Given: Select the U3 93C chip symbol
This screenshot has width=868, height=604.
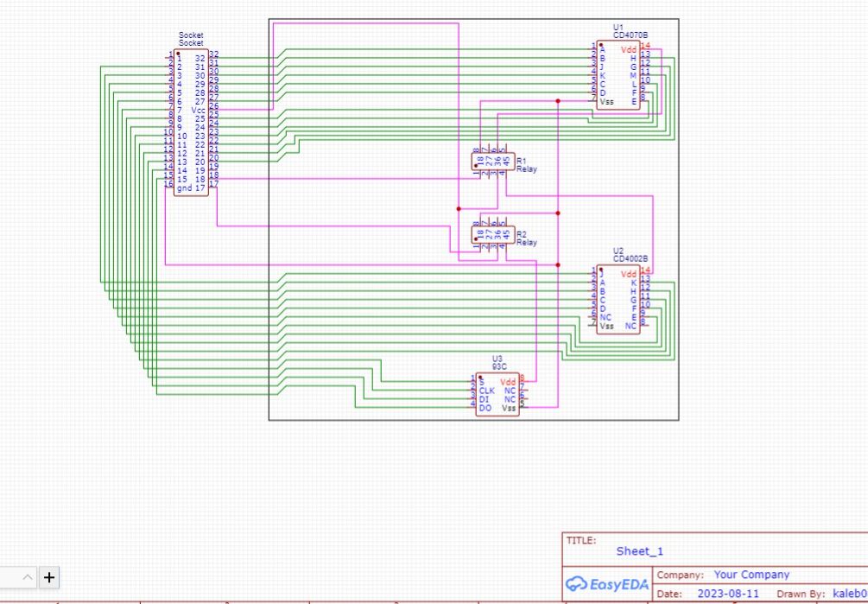Looking at the screenshot, I should 497,394.
